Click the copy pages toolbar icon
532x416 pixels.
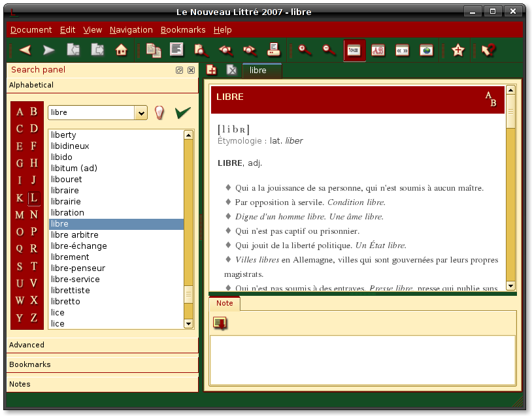click(x=154, y=50)
